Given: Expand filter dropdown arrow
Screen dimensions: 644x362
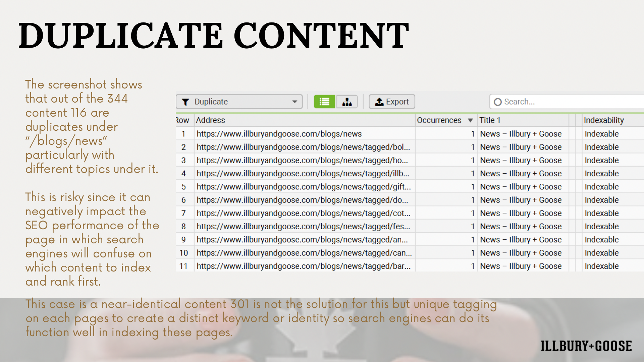Looking at the screenshot, I should [x=294, y=102].
